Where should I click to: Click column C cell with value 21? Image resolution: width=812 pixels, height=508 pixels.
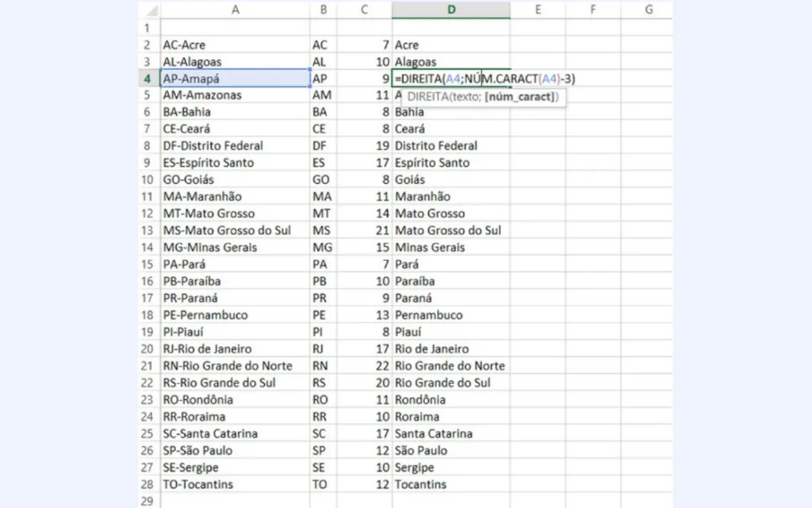click(x=364, y=230)
